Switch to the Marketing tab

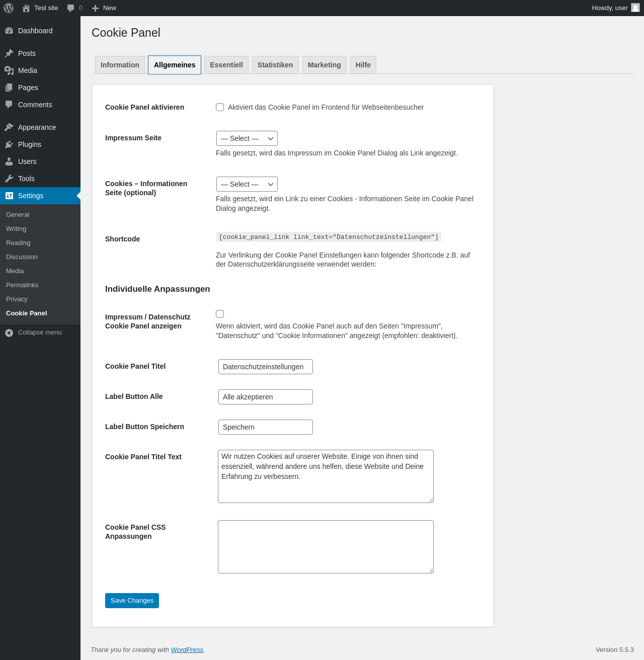[x=324, y=65]
